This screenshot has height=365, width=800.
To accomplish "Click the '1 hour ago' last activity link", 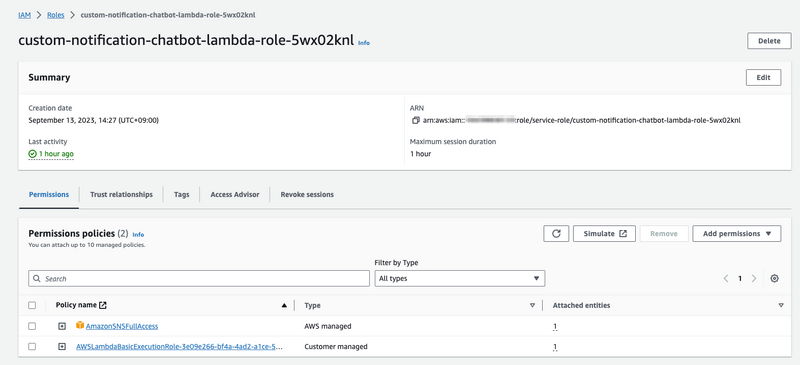I will pyautogui.click(x=56, y=154).
